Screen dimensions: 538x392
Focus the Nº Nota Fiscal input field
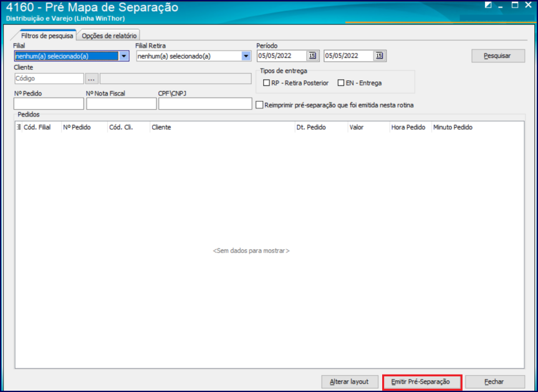click(122, 103)
